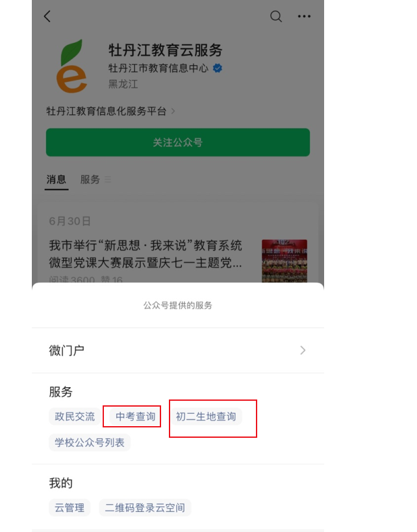This screenshot has width=417, height=532.
Task: Open the article thumbnail image
Action: [x=284, y=261]
